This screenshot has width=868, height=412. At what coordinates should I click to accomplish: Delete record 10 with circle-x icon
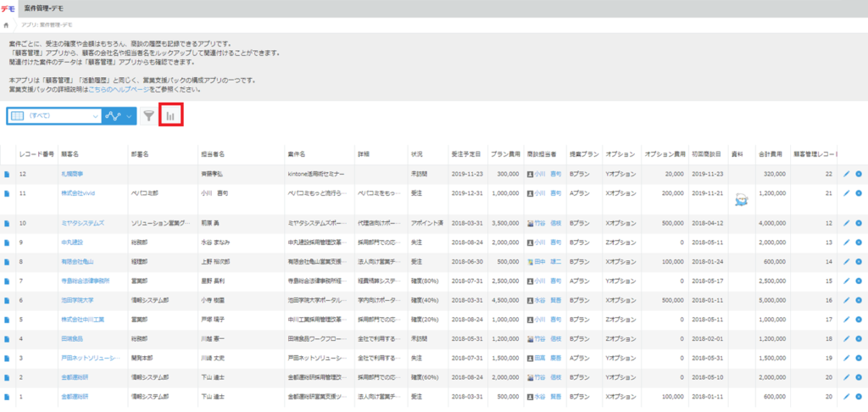pos(859,223)
